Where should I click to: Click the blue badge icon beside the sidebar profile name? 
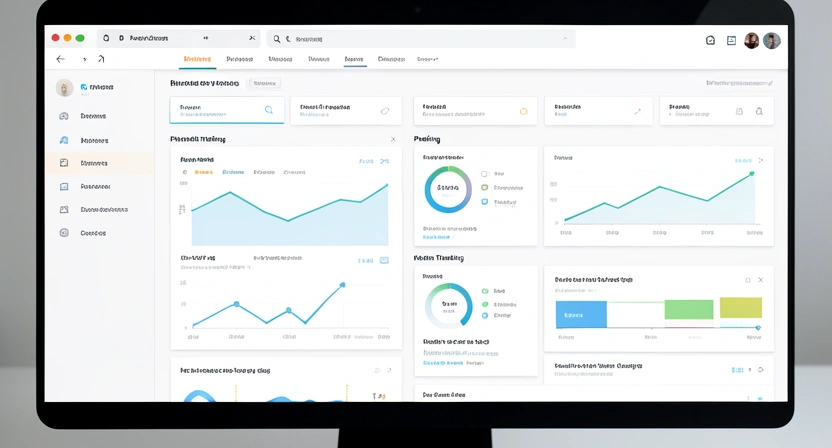pos(83,87)
